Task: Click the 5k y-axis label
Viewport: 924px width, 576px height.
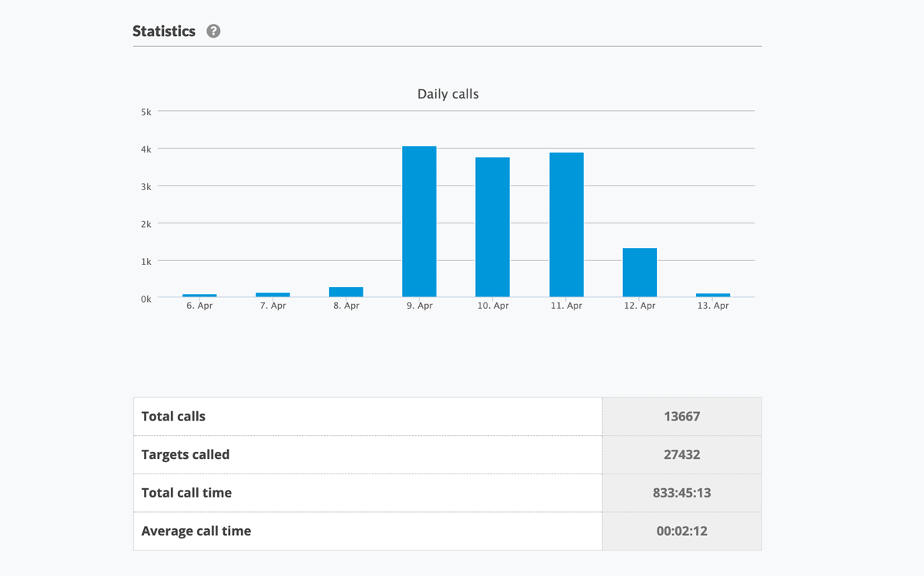Action: [146, 112]
